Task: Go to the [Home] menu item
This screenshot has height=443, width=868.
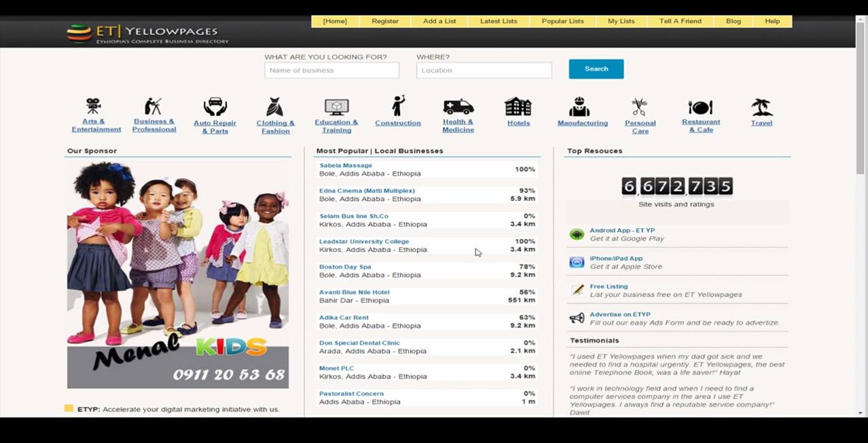Action: [x=335, y=21]
